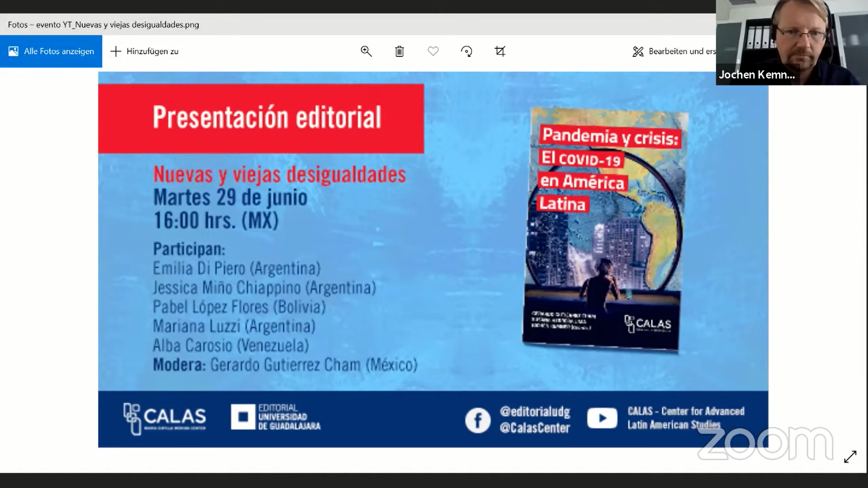Click the YouTube play logo in flyer
The width and height of the screenshot is (868, 488).
click(x=602, y=418)
